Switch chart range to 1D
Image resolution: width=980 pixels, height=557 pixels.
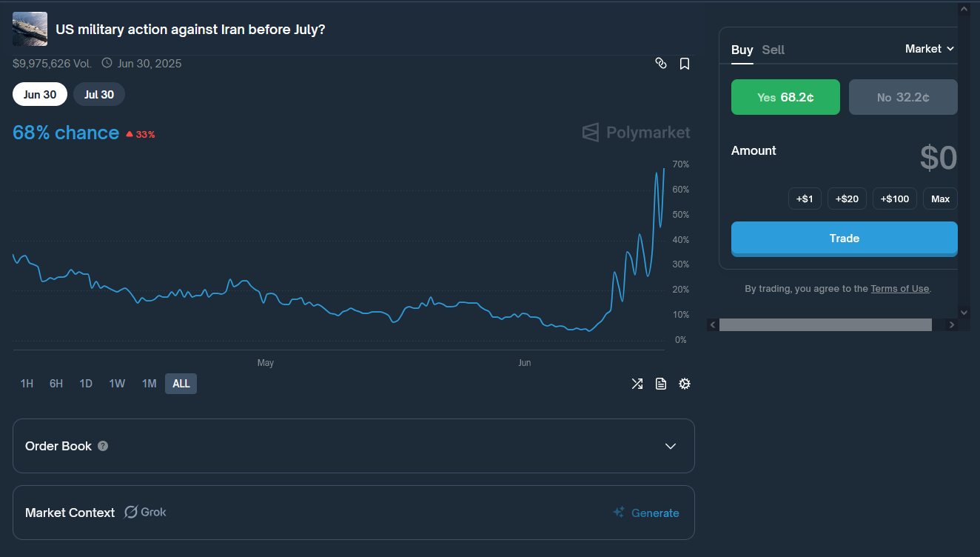click(x=86, y=383)
